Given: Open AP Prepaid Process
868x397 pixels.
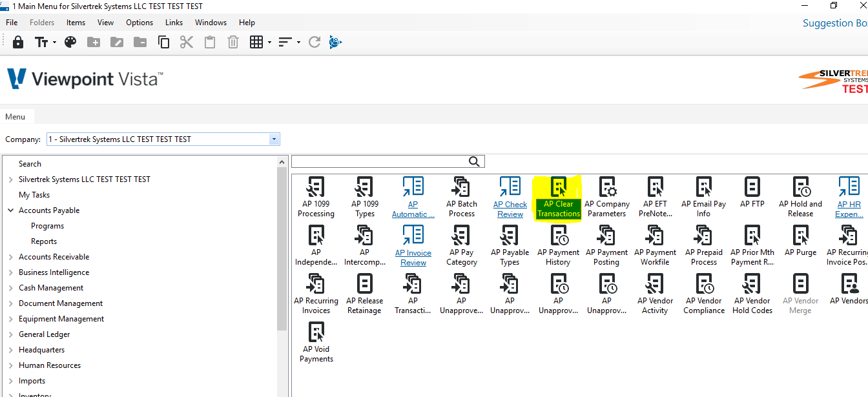Looking at the screenshot, I should point(704,245).
